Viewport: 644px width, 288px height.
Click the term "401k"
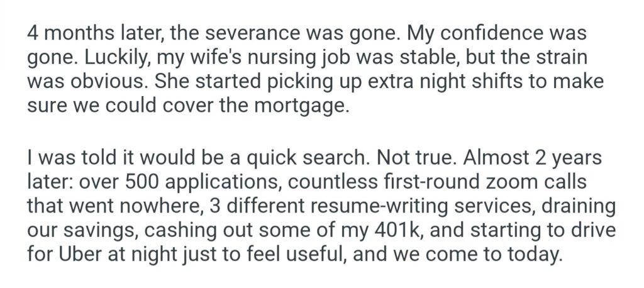[x=397, y=225]
